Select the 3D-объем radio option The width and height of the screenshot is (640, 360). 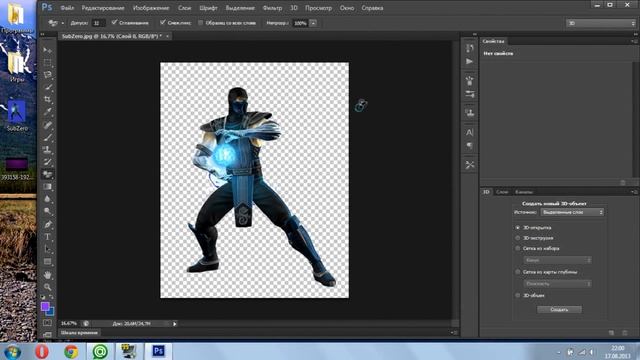518,295
